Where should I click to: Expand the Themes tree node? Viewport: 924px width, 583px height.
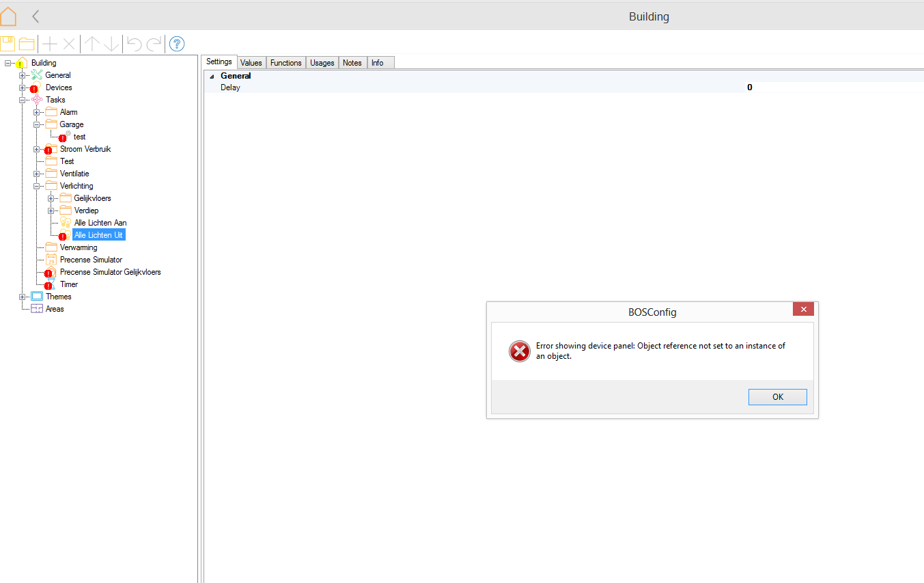(23, 297)
